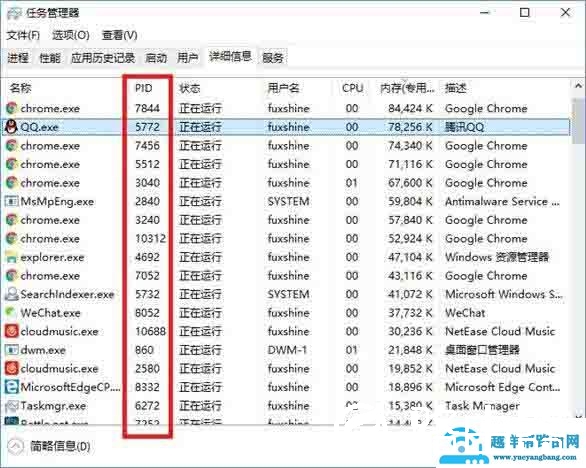Click PID value 860
The image size is (586, 468).
pyautogui.click(x=144, y=350)
